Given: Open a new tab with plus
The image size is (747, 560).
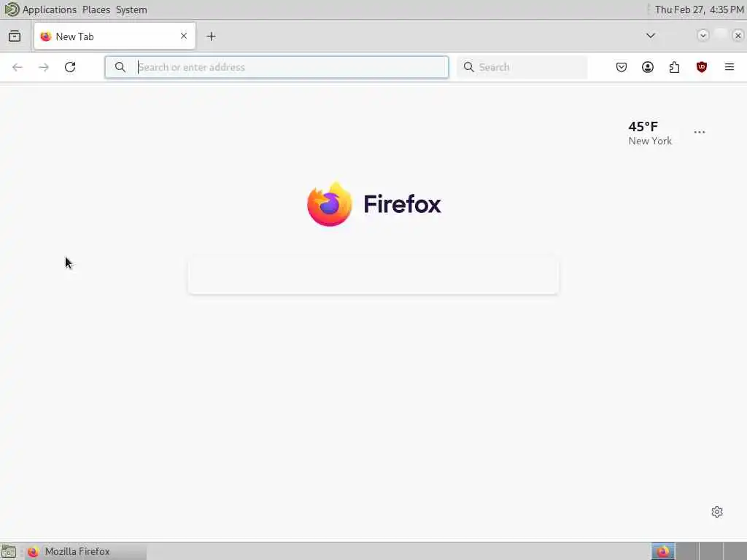Looking at the screenshot, I should click(211, 36).
